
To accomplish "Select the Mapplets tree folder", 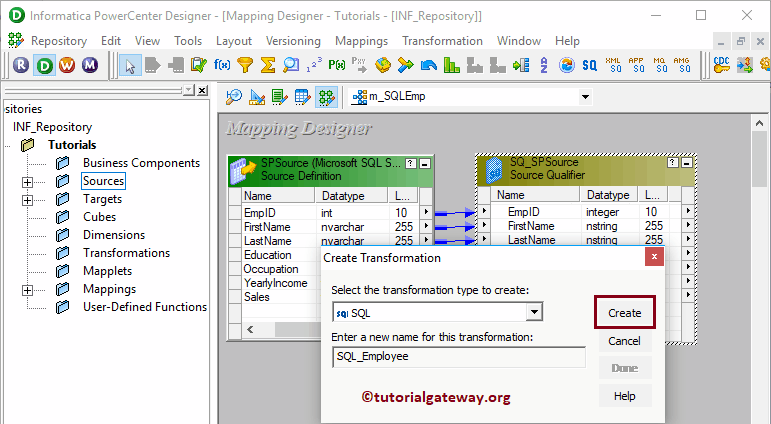I will point(107,271).
